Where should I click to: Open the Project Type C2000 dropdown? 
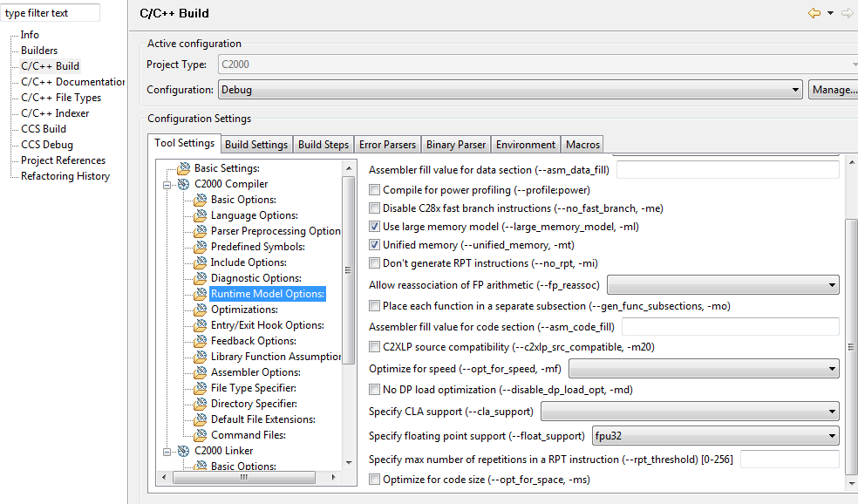click(x=538, y=65)
